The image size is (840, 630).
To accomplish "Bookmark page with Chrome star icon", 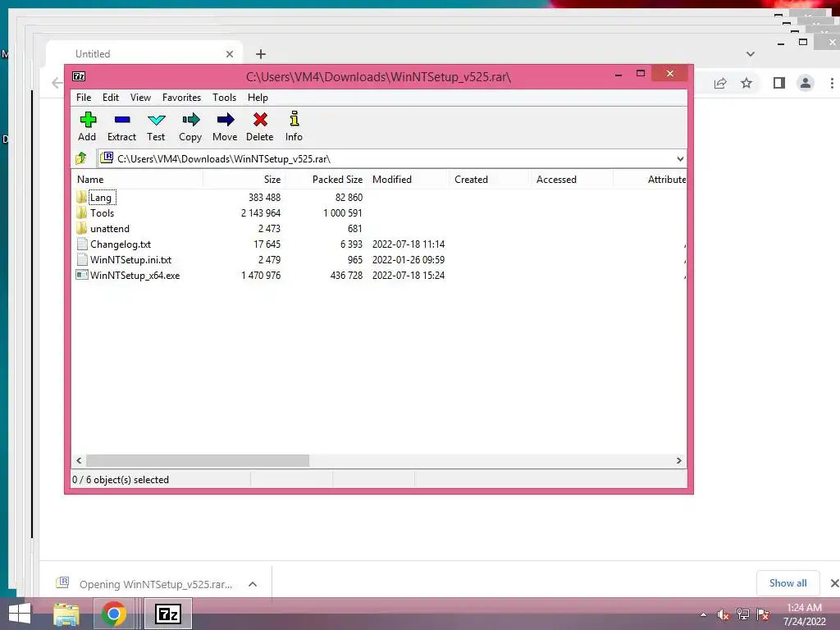I will pyautogui.click(x=746, y=83).
